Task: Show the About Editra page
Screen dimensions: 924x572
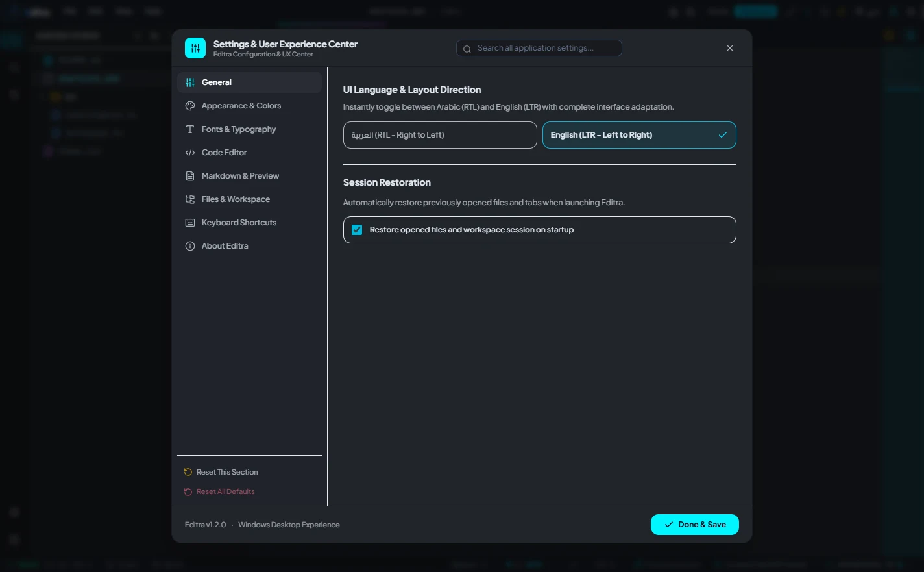Action: tap(249, 246)
